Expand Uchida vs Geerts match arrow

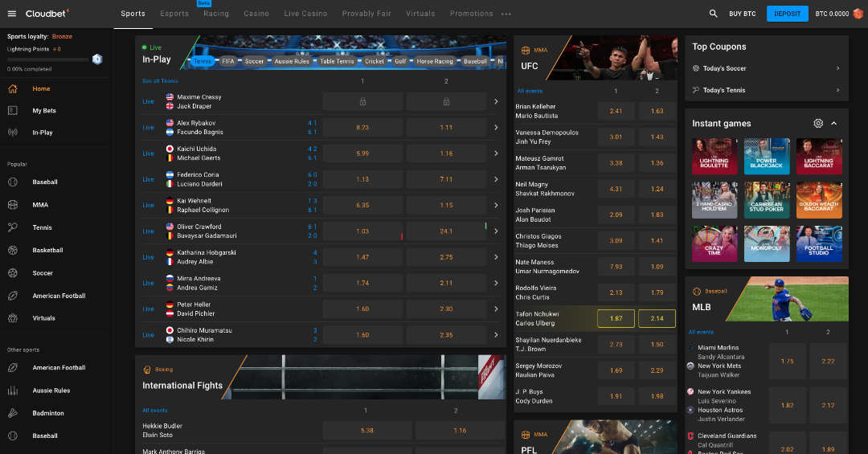[x=496, y=153]
